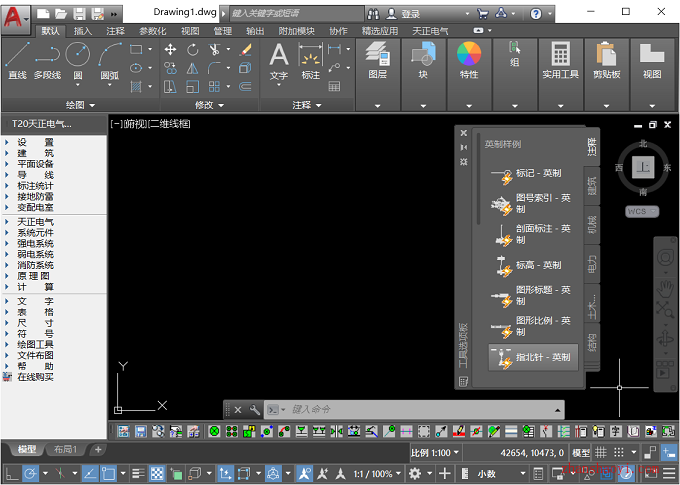This screenshot has width=680, height=485.
Task: Select the 标高 - 英制 palette tool
Action: [x=534, y=265]
